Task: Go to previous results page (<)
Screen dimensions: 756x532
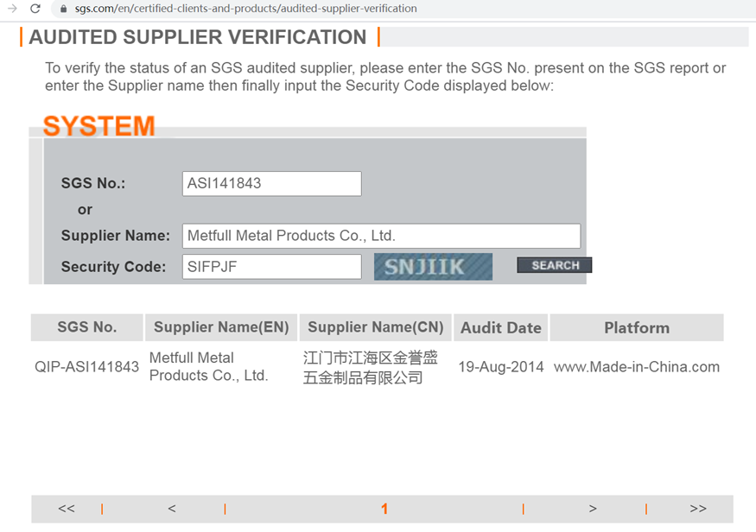Action: click(x=172, y=509)
